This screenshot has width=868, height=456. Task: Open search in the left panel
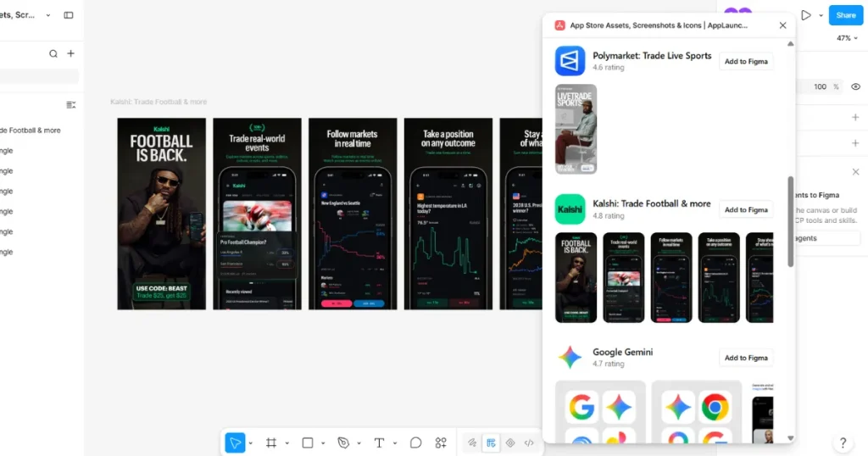53,53
